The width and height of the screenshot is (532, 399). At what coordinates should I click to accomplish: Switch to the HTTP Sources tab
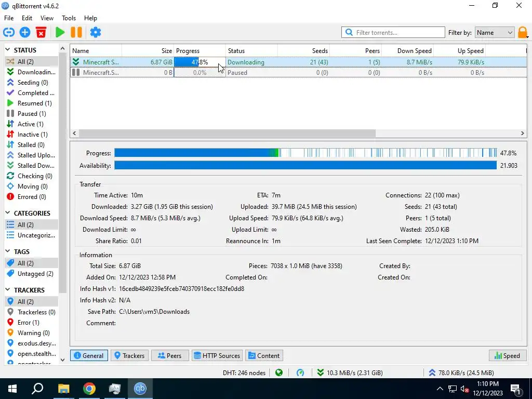click(x=217, y=355)
